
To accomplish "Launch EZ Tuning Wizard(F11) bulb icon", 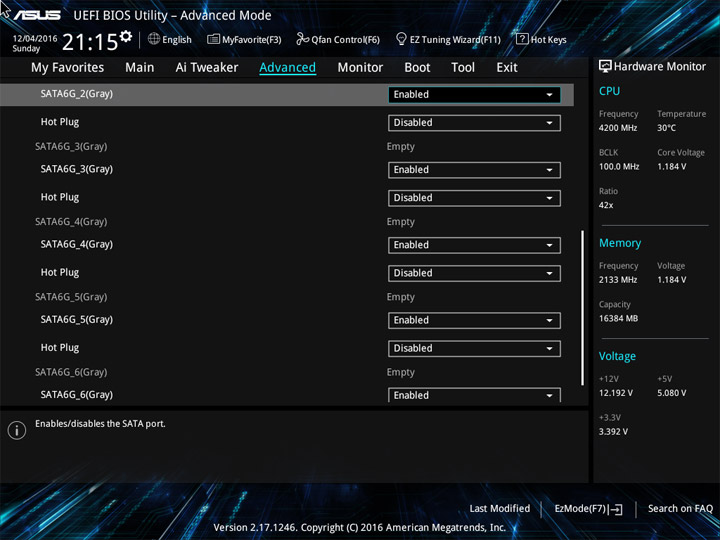I will coord(401,39).
